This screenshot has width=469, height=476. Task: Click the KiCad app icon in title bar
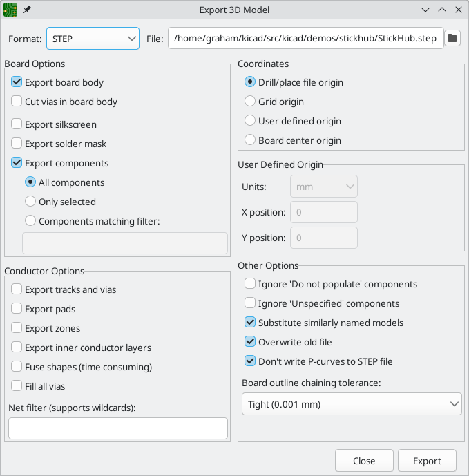(10, 10)
